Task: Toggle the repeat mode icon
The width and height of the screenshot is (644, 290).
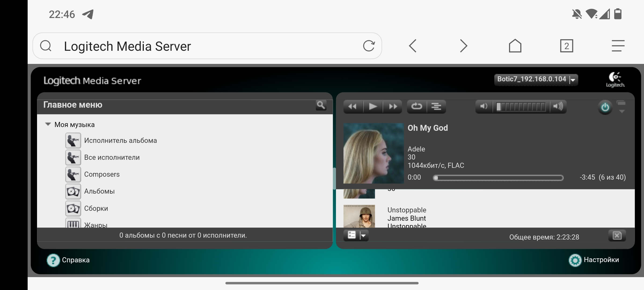Action: pyautogui.click(x=417, y=107)
